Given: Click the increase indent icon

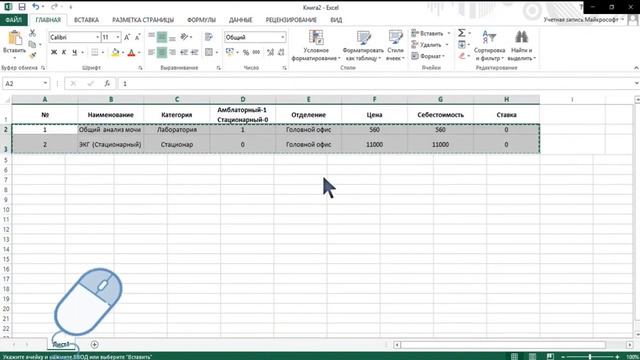Looking at the screenshot, I should point(194,52).
